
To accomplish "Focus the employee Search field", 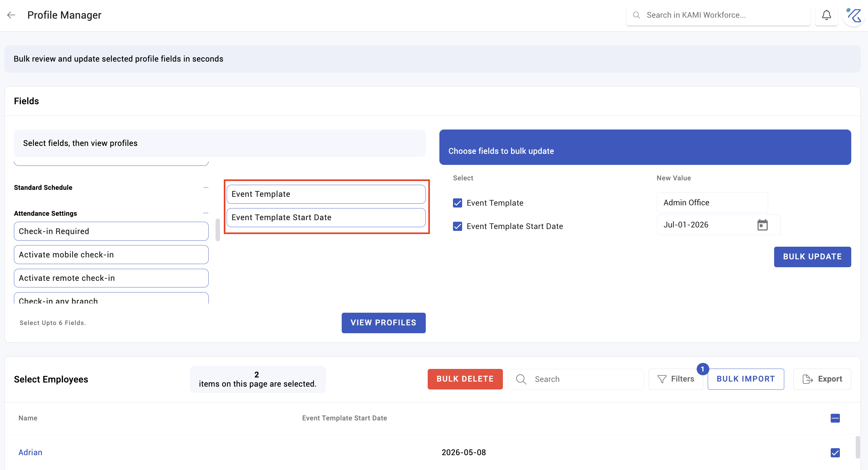I will (x=576, y=379).
